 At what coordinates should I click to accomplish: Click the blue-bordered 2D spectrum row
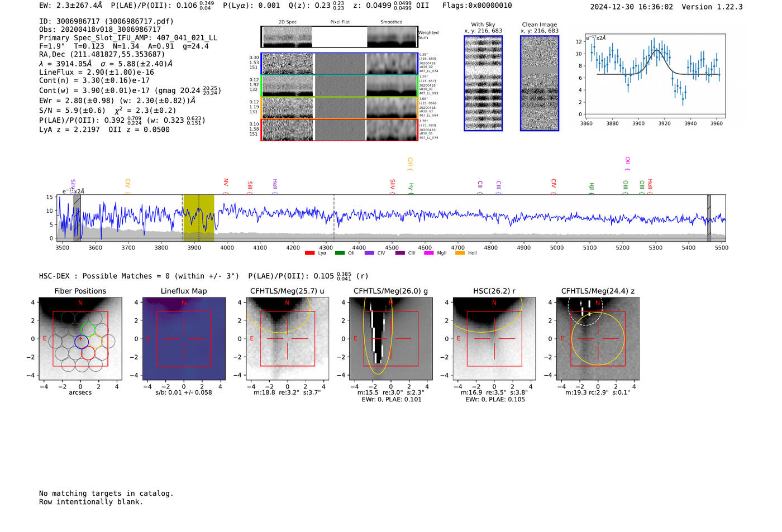pyautogui.click(x=340, y=64)
